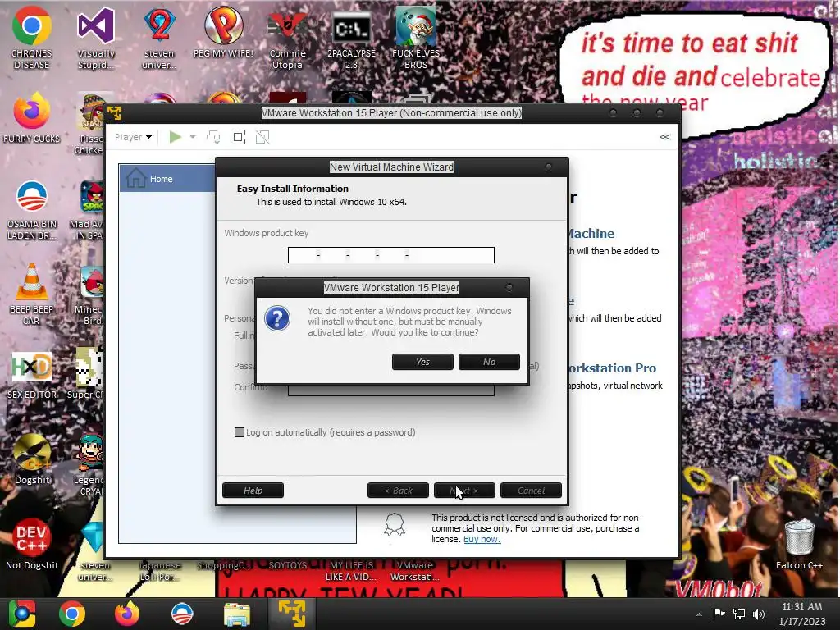The image size is (840, 630).
Task: Open PEG MY WIFE desktop icon
Action: coord(223,32)
